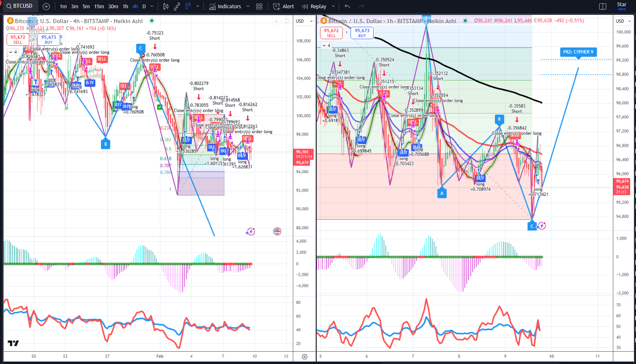The image size is (636, 364).
Task: Click the maximize pane icon on 4h chart
Action: pyautogui.click(x=287, y=21)
